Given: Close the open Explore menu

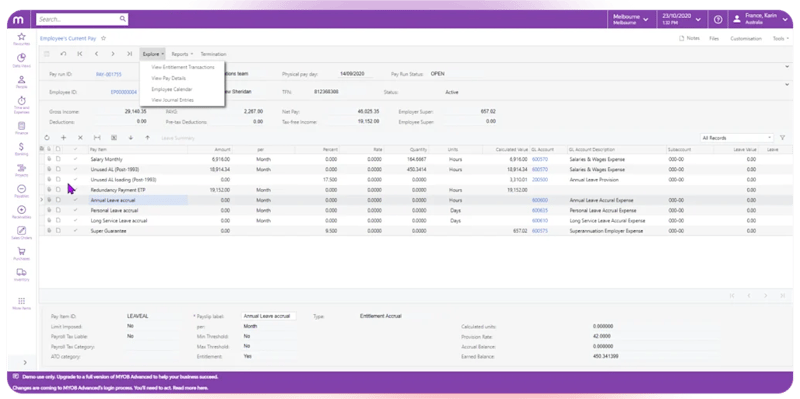Looking at the screenshot, I should point(154,54).
